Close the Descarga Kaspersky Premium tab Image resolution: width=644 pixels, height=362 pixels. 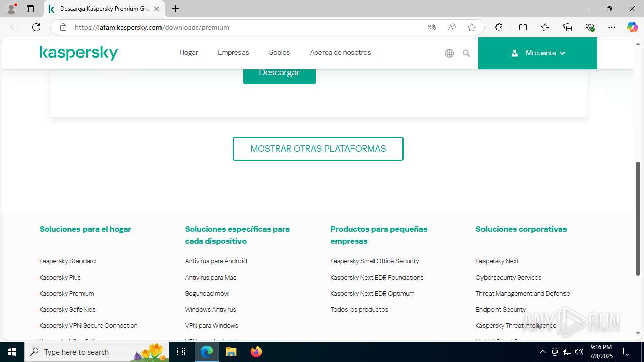[156, 9]
